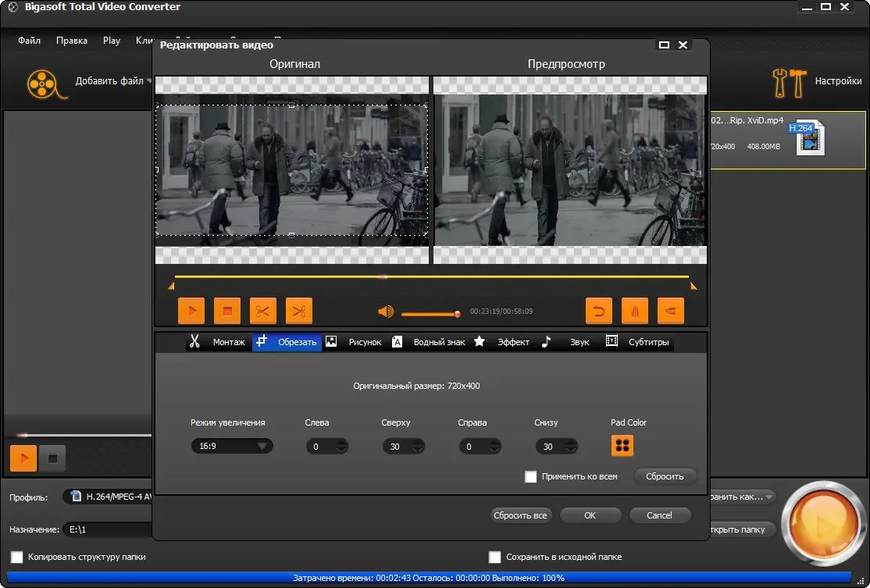
Task: Expand the 'Добавить файл' dropdown arrow
Action: tap(149, 81)
